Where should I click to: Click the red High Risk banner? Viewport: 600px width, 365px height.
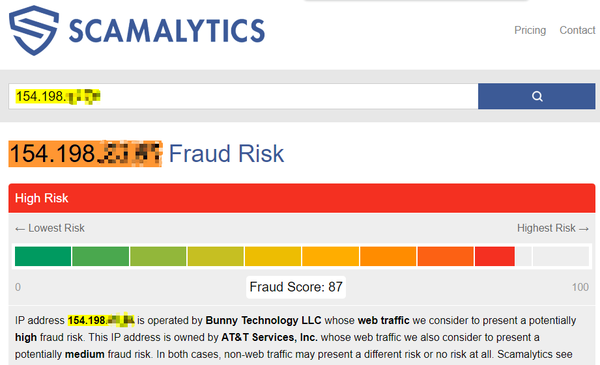(x=302, y=198)
